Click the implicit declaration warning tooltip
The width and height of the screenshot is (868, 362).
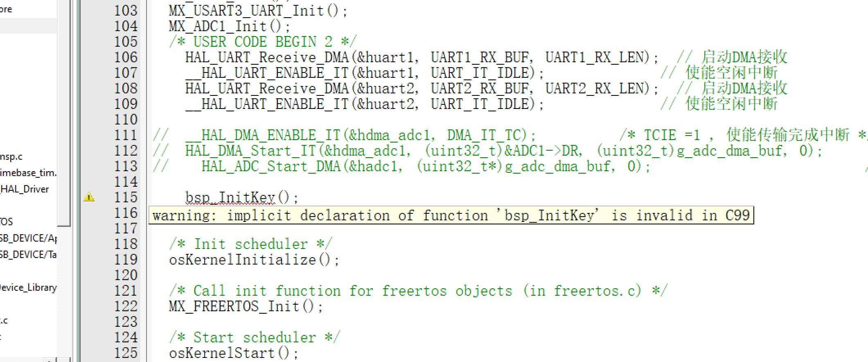[x=451, y=215]
